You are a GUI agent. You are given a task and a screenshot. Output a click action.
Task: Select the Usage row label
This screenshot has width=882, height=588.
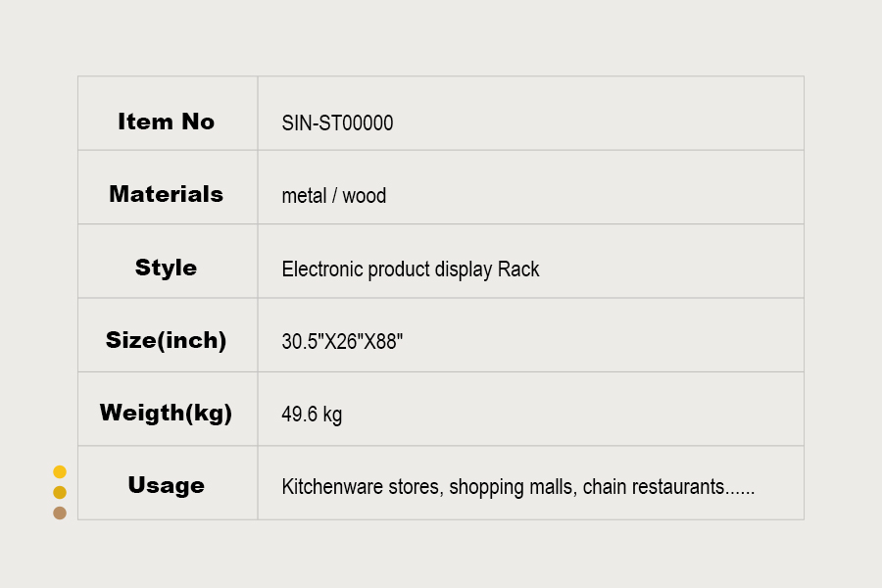coord(166,485)
